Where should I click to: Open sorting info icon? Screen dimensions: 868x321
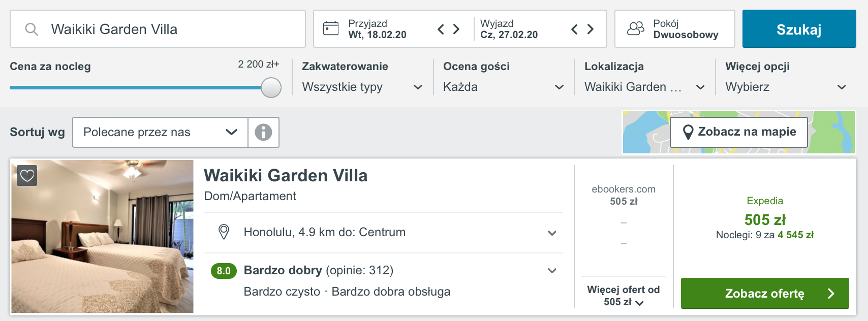click(x=263, y=133)
